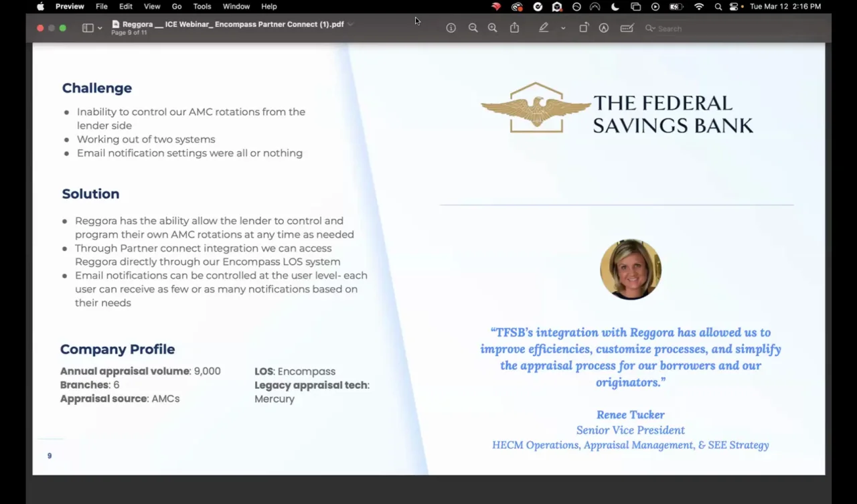Screen dimensions: 857x504
Task: Click 'Annual appraisal volume: 9,000' line
Action: [141, 371]
